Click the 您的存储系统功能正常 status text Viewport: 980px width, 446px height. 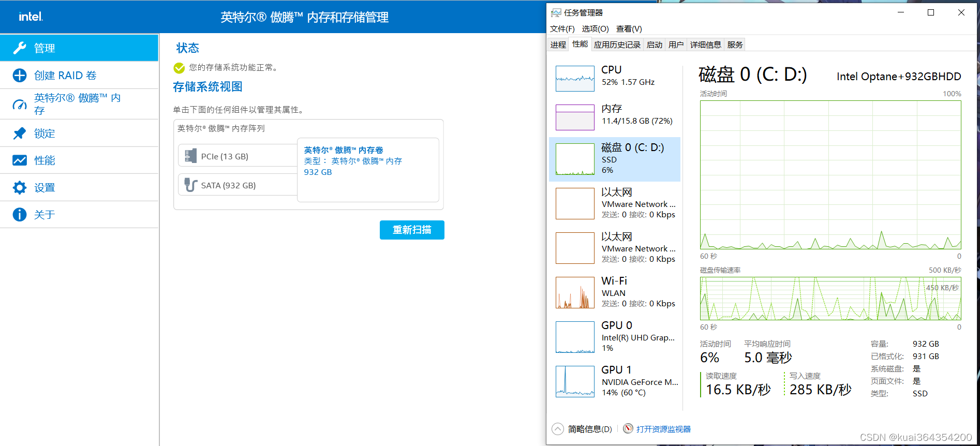pyautogui.click(x=233, y=67)
